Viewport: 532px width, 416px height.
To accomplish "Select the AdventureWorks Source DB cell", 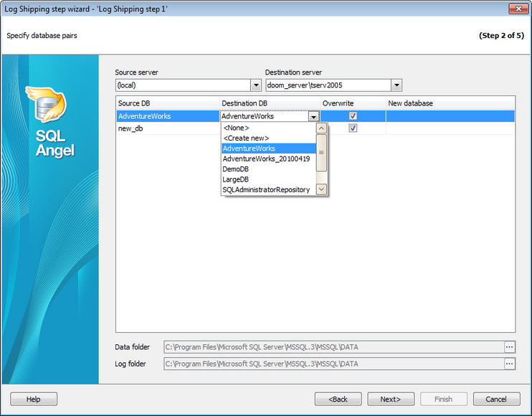I will 168,116.
